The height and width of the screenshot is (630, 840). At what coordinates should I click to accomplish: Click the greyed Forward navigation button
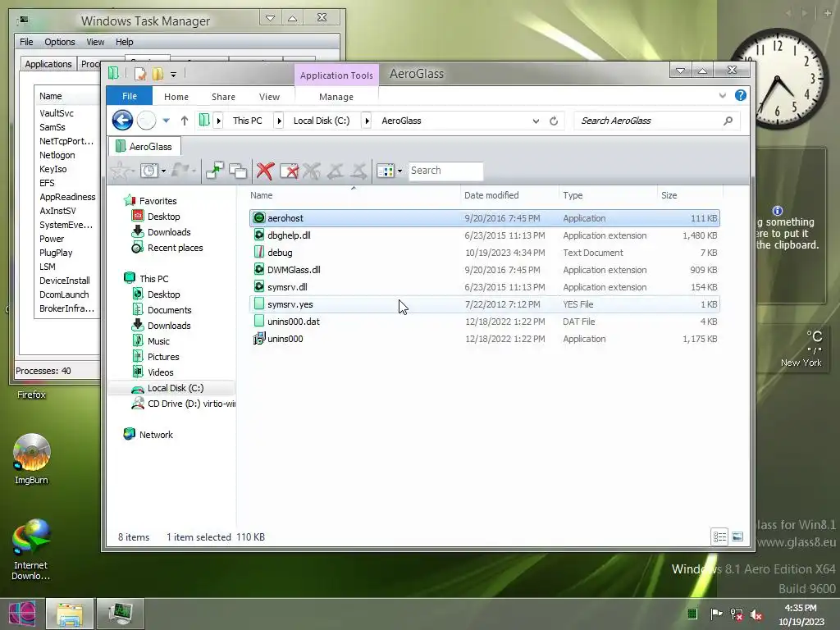click(146, 120)
